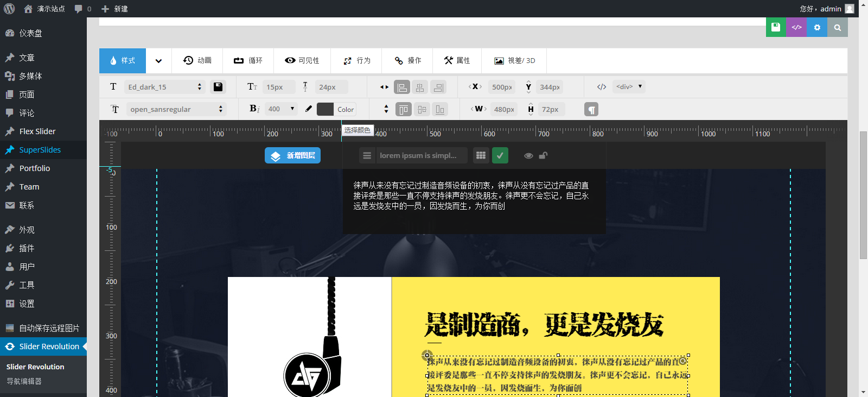Image resolution: width=868 pixels, height=397 pixels.
Task: Open the purple code editor icon
Action: pyautogui.click(x=796, y=27)
